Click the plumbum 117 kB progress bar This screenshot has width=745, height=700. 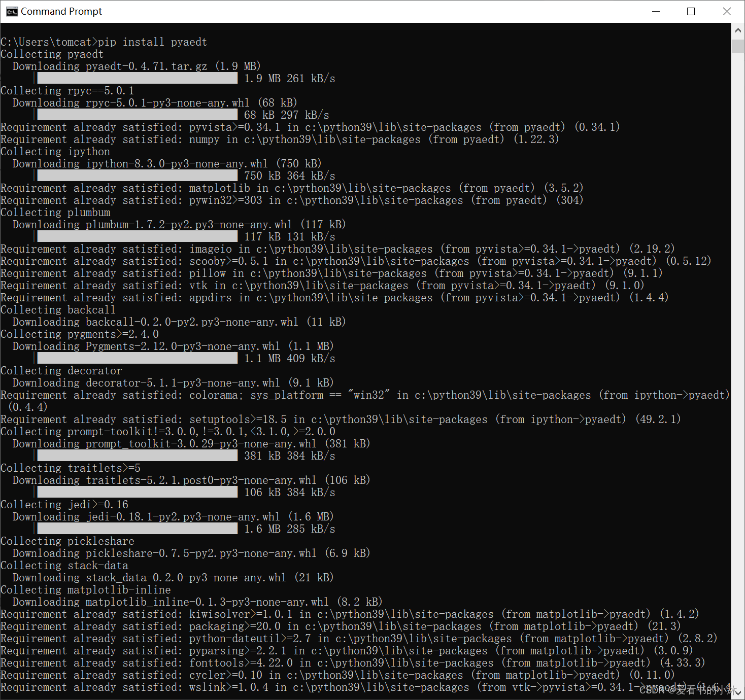(137, 236)
